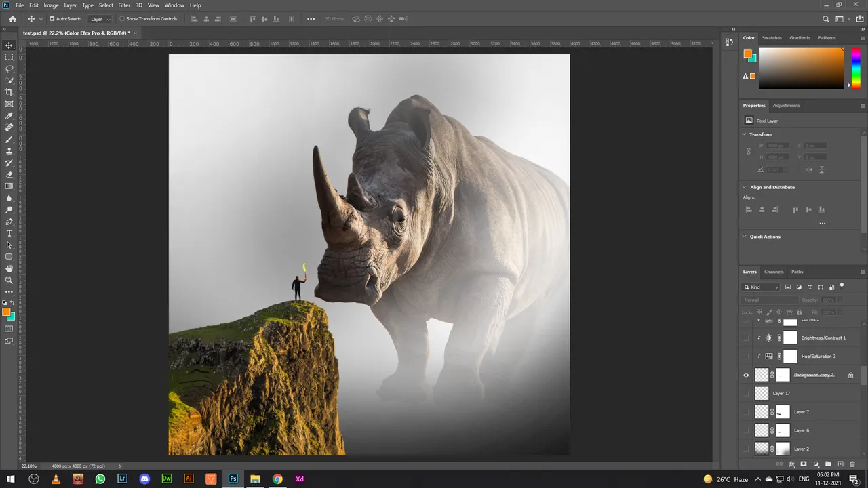Show Layer 2 visibility
Image resolution: width=868 pixels, height=488 pixels.
(747, 449)
